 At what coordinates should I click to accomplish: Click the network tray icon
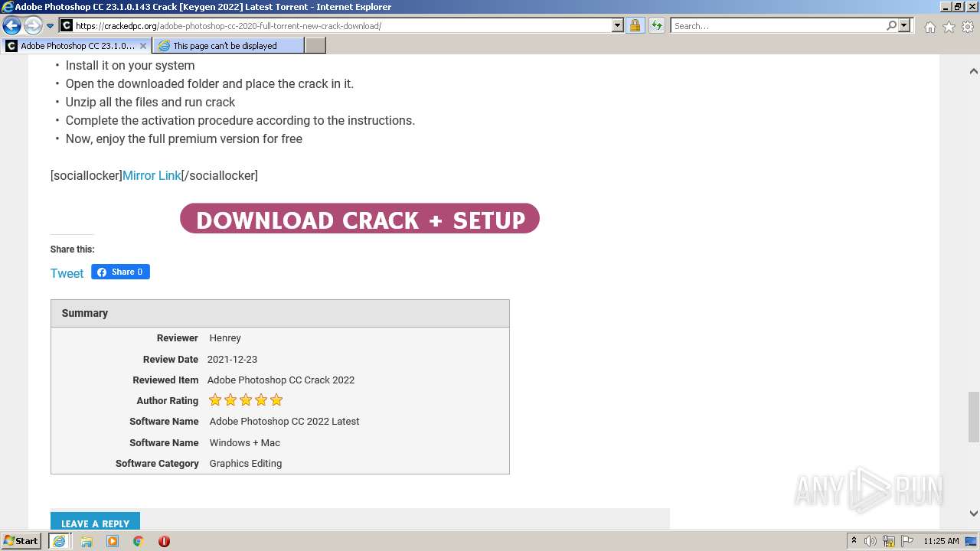pyautogui.click(x=889, y=541)
